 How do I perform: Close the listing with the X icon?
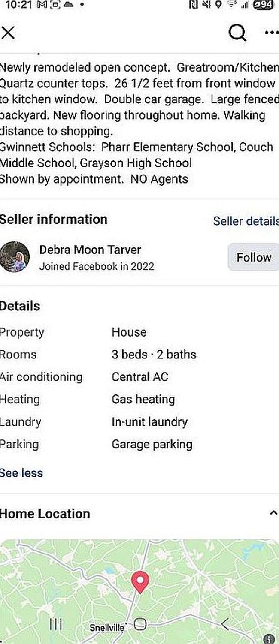[x=8, y=33]
